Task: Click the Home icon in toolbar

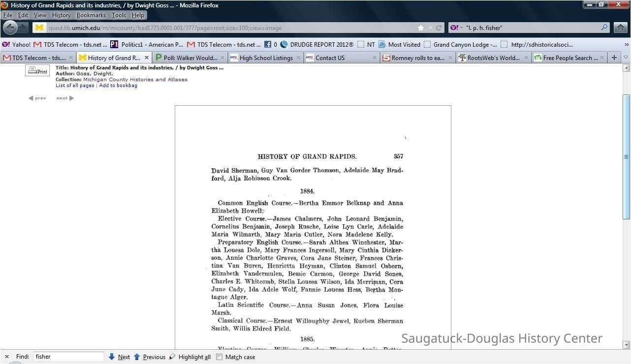Action: coord(621,28)
